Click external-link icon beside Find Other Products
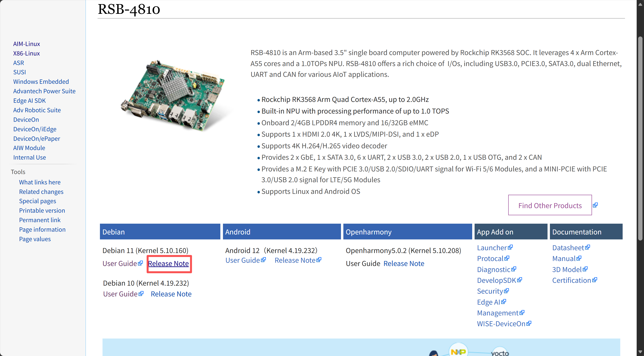This screenshot has width=644, height=356. click(595, 205)
